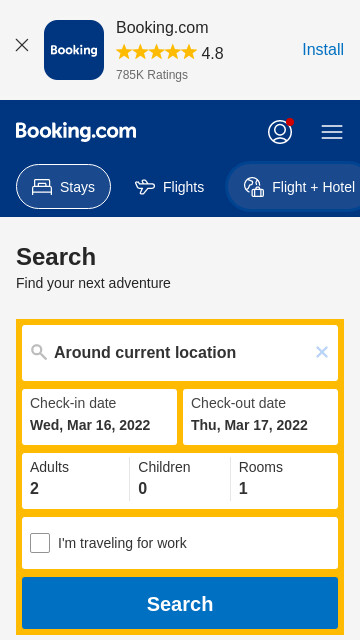Click the magnifier icon in destination field
The image size is (360, 640).
[x=39, y=352]
